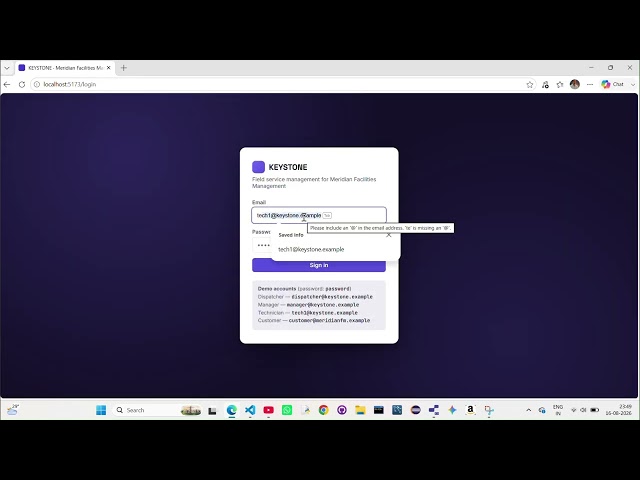The image size is (640, 480).
Task: Open WhatsApp from the taskbar
Action: (287, 410)
